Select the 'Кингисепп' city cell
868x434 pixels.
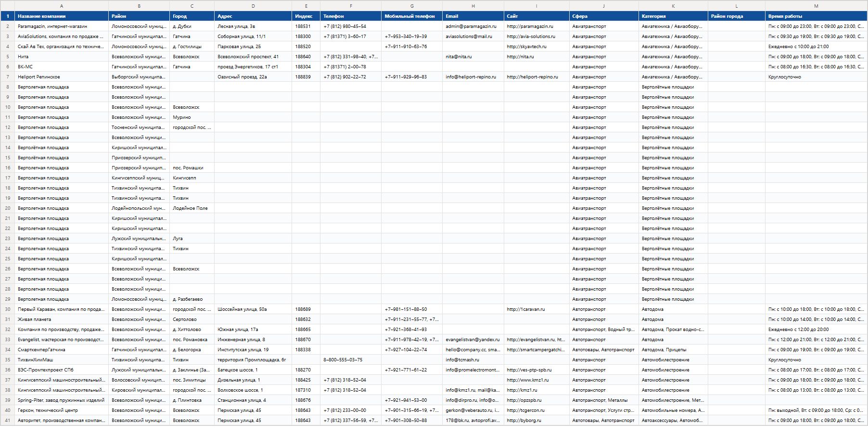click(192, 178)
